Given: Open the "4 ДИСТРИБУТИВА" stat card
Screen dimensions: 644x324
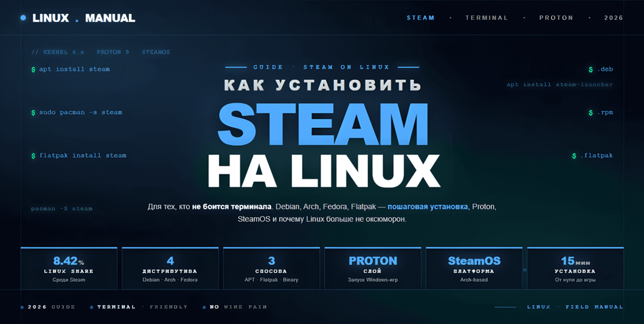Looking at the screenshot, I should (170, 268).
